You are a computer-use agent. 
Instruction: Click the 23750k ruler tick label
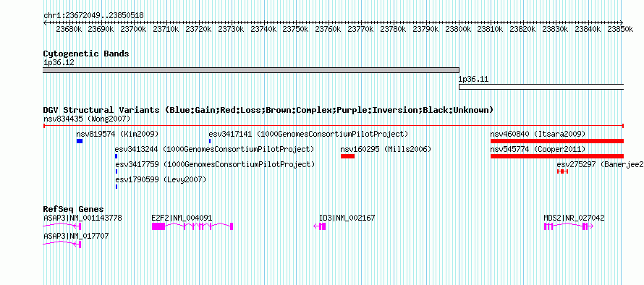point(296,29)
